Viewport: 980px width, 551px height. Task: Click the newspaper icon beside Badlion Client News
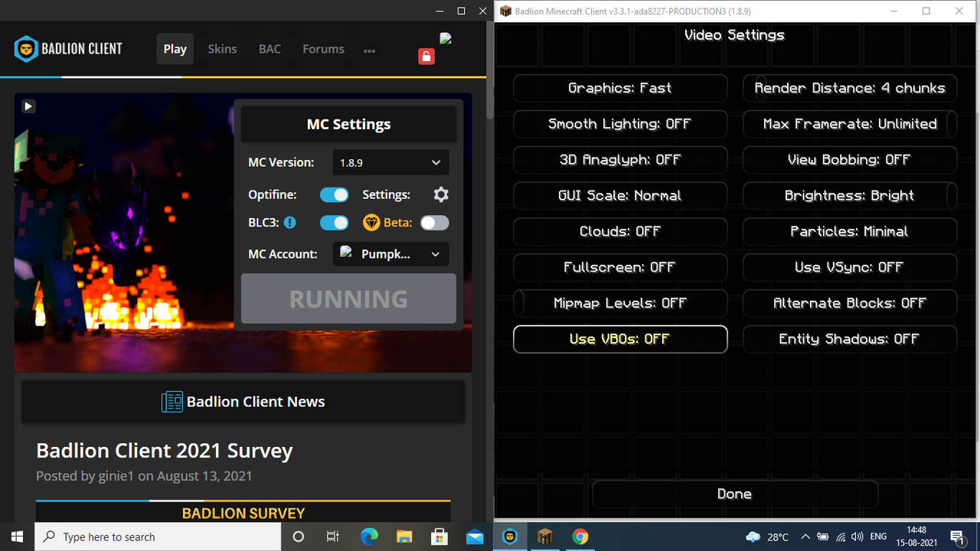[x=172, y=402]
